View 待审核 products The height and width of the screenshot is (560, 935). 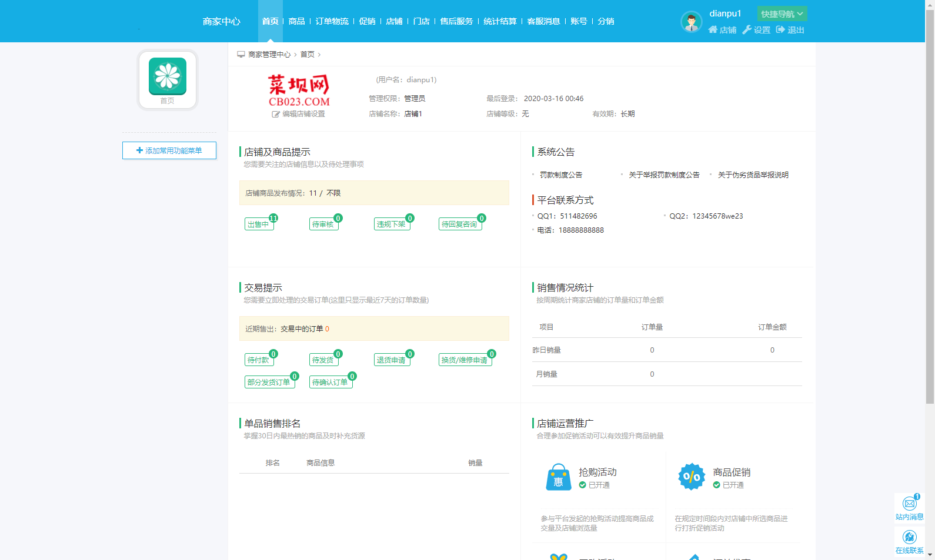pyautogui.click(x=324, y=224)
